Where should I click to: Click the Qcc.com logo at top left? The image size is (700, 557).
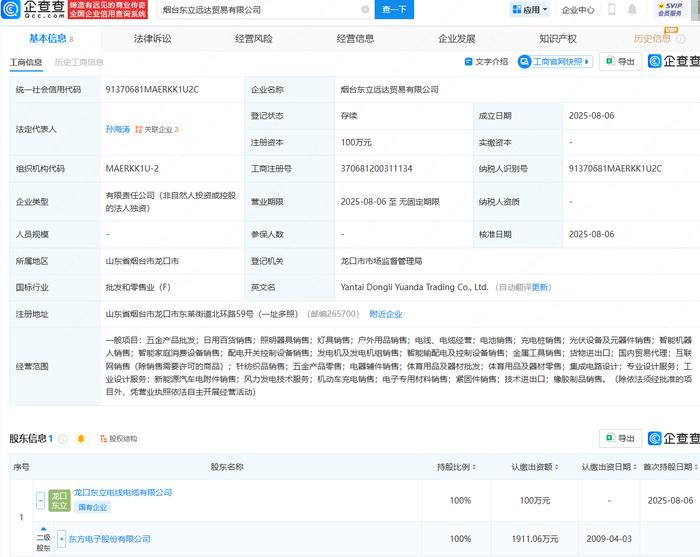pyautogui.click(x=33, y=9)
